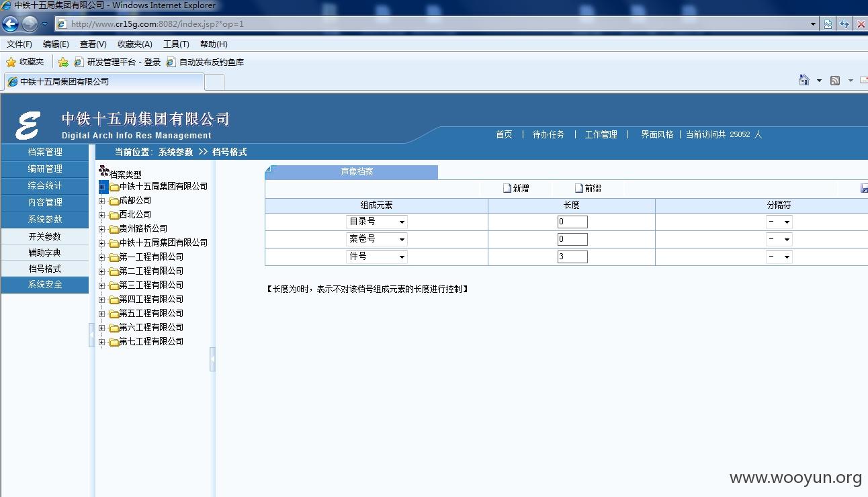Click the folder icon of 西北公司
The width and height of the screenshot is (868, 497).
[114, 215]
